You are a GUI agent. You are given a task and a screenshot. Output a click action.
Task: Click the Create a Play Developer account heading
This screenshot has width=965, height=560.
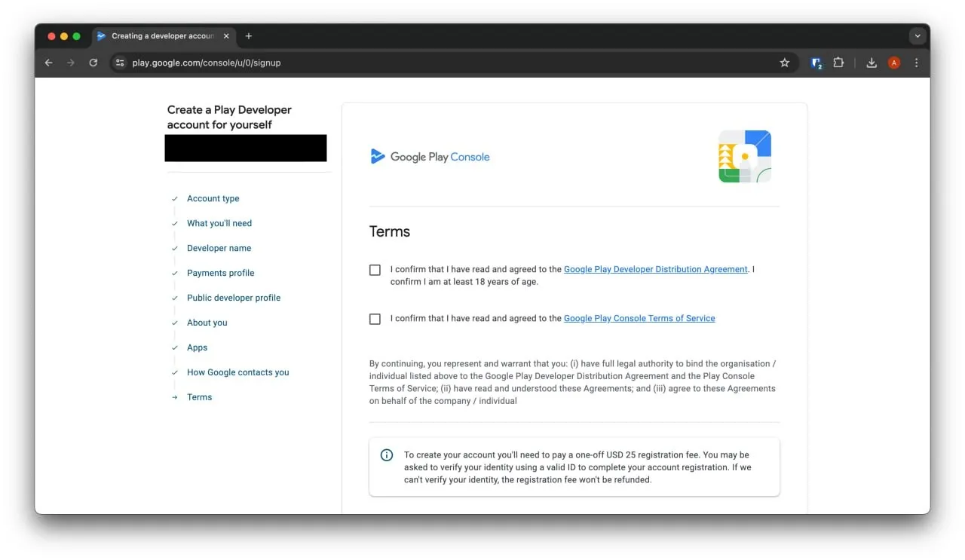coord(230,118)
